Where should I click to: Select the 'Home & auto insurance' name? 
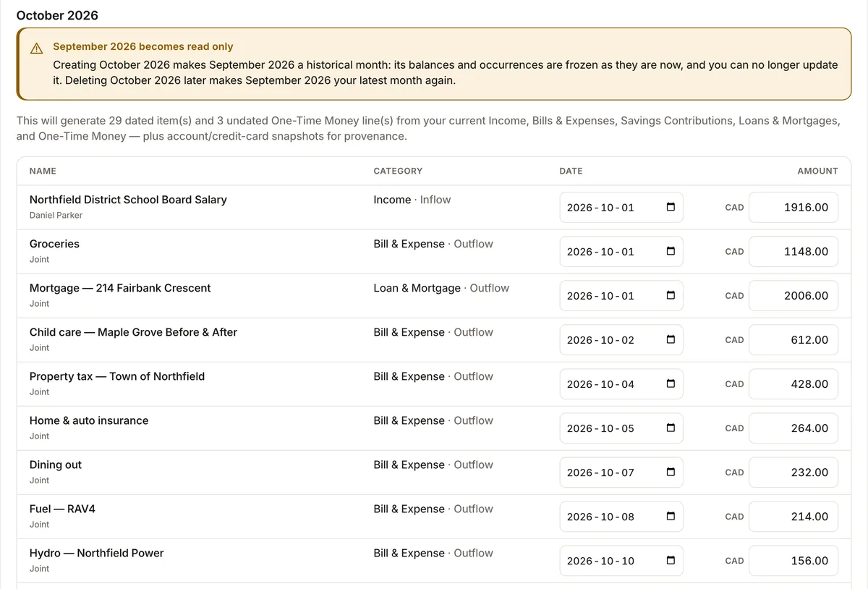pyautogui.click(x=89, y=420)
